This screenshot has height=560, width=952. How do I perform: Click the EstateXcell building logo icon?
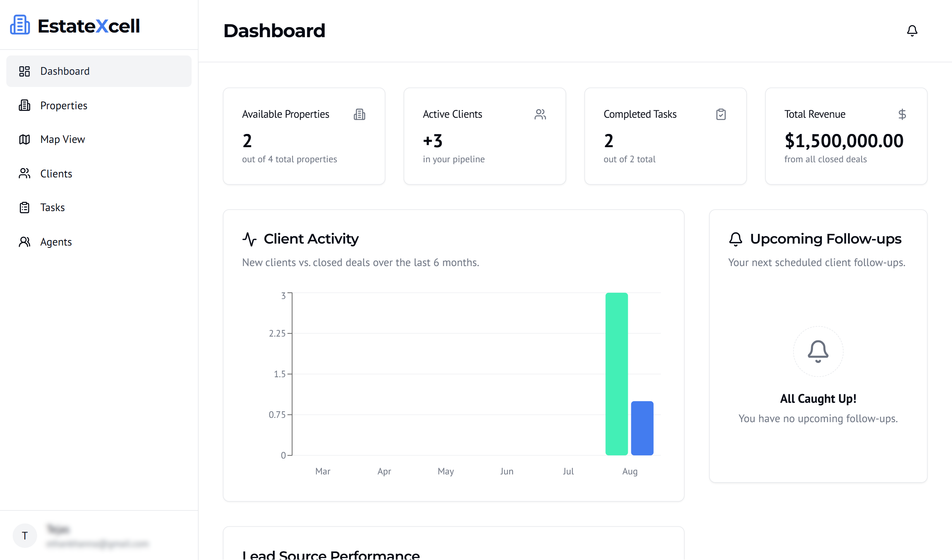pos(20,25)
